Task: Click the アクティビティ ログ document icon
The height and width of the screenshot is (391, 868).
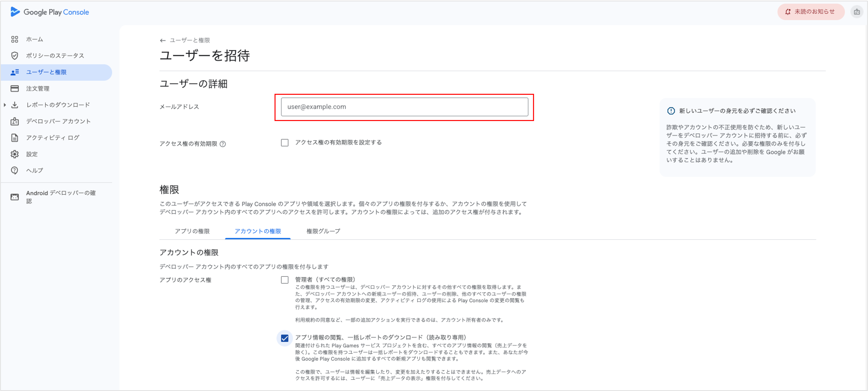Action: click(x=15, y=138)
